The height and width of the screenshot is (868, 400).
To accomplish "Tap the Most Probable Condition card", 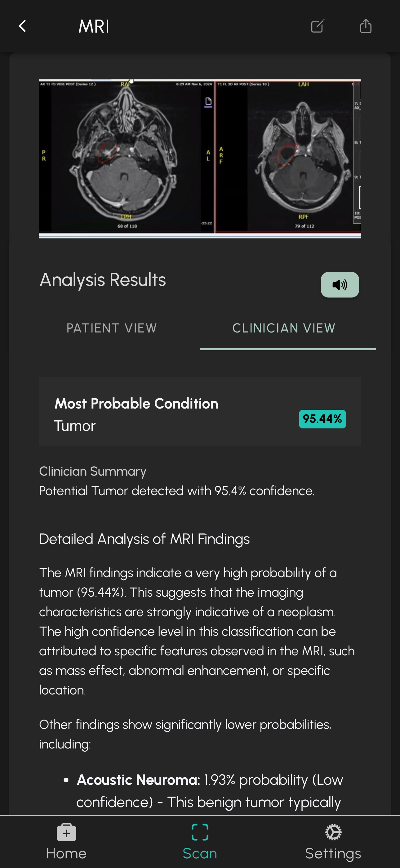I will [200, 412].
